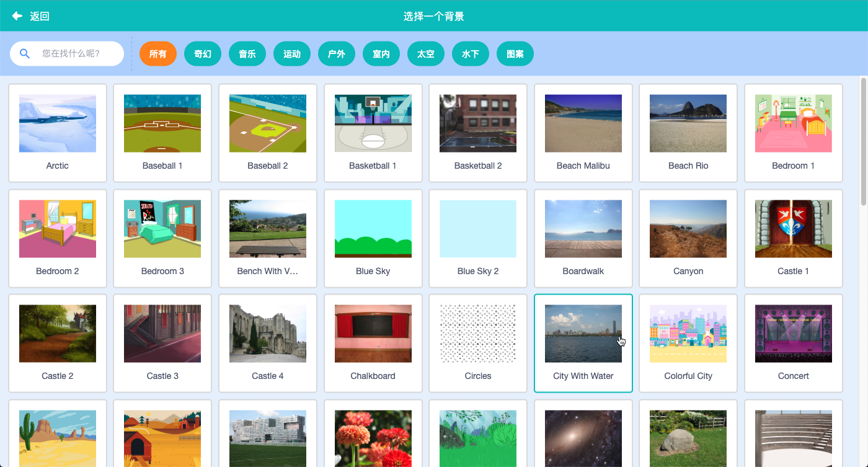Show the 运动 category

click(292, 54)
